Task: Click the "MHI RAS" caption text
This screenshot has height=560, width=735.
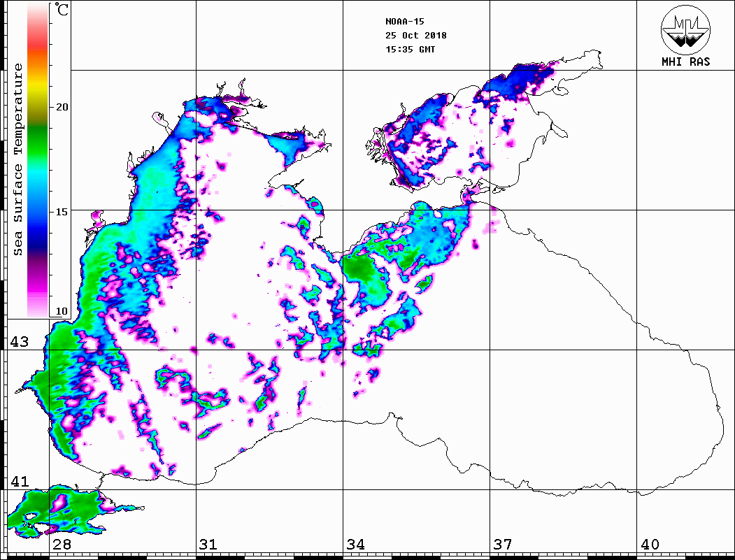Action: 685,62
